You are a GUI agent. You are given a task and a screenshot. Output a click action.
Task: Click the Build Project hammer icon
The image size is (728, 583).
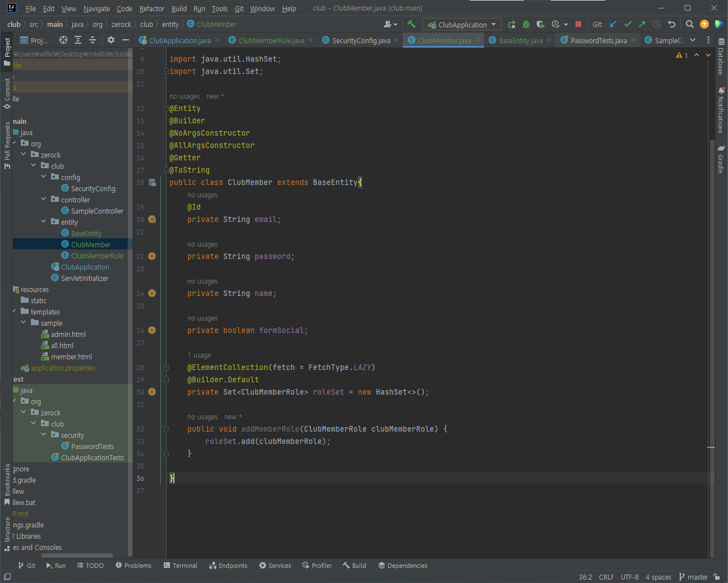click(411, 24)
